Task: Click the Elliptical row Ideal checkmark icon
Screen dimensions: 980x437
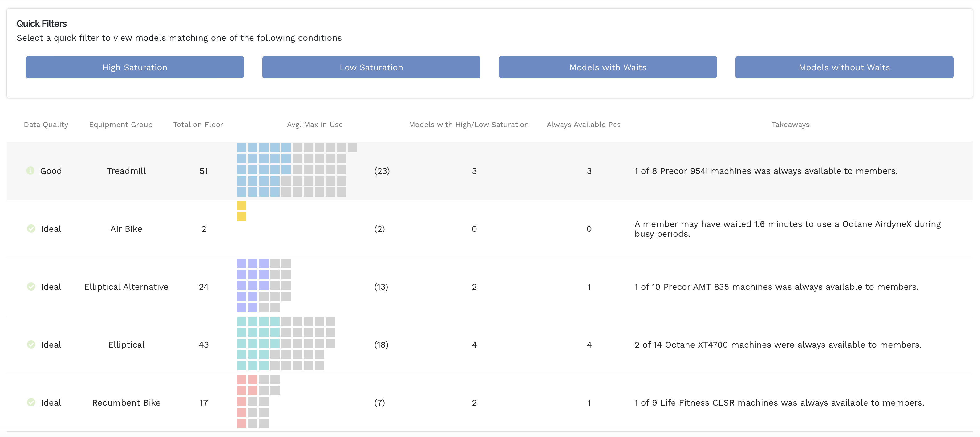Action: (x=31, y=345)
